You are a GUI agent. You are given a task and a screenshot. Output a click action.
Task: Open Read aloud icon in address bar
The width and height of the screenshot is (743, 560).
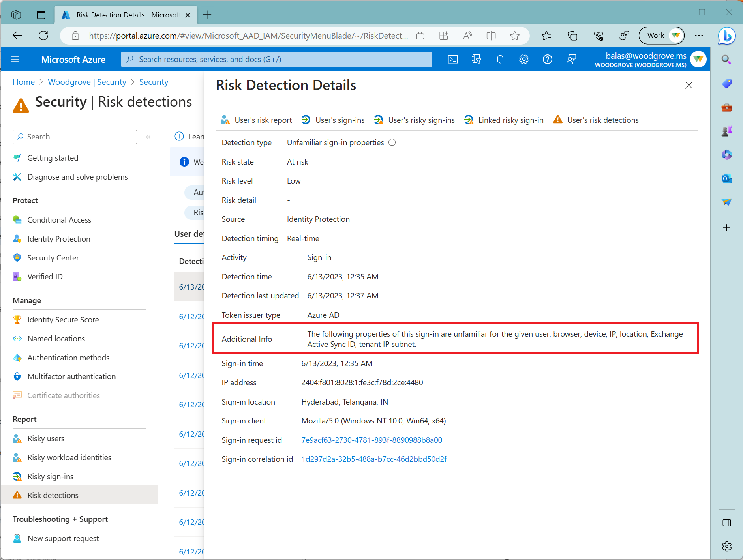pyautogui.click(x=467, y=36)
